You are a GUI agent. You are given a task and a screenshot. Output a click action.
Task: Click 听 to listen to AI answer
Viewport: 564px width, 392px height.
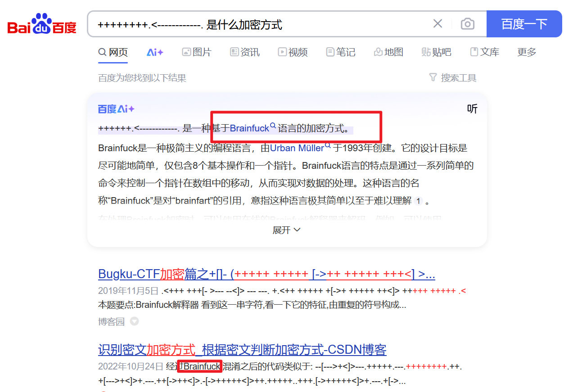[472, 109]
